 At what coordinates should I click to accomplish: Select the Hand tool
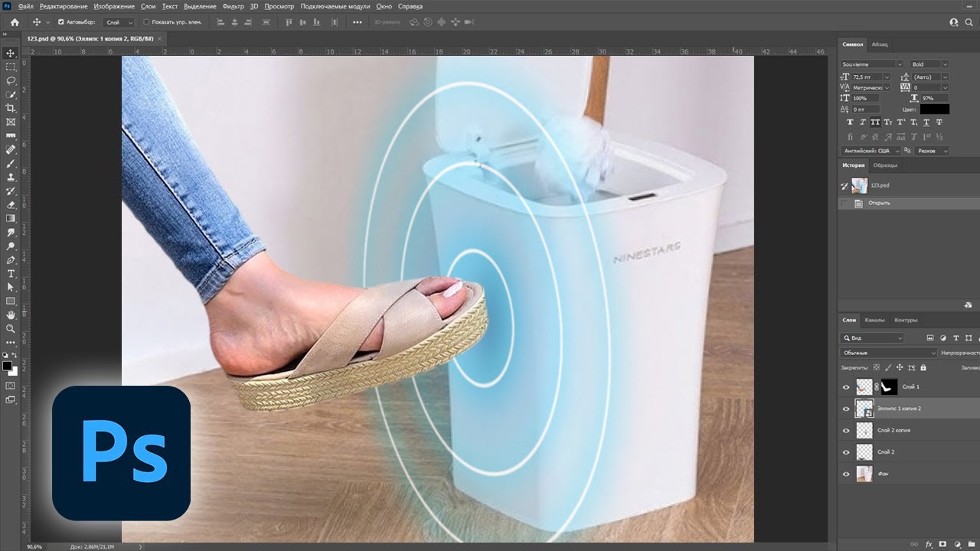(11, 315)
